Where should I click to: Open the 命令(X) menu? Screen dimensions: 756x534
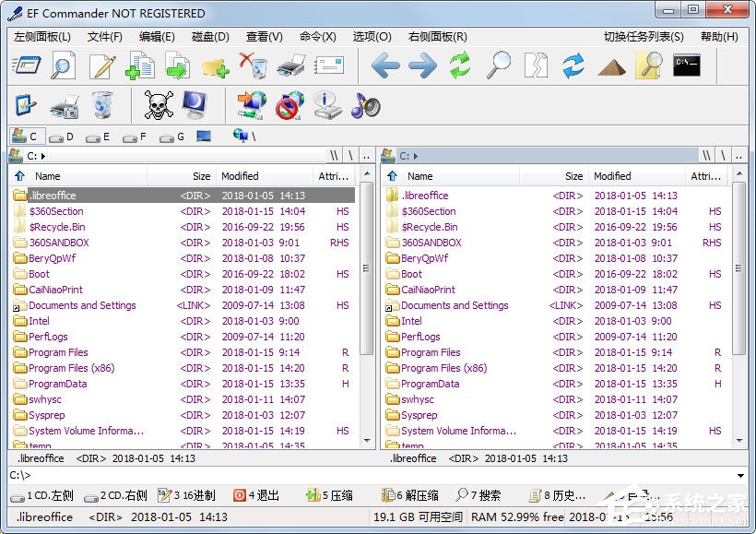pos(317,37)
